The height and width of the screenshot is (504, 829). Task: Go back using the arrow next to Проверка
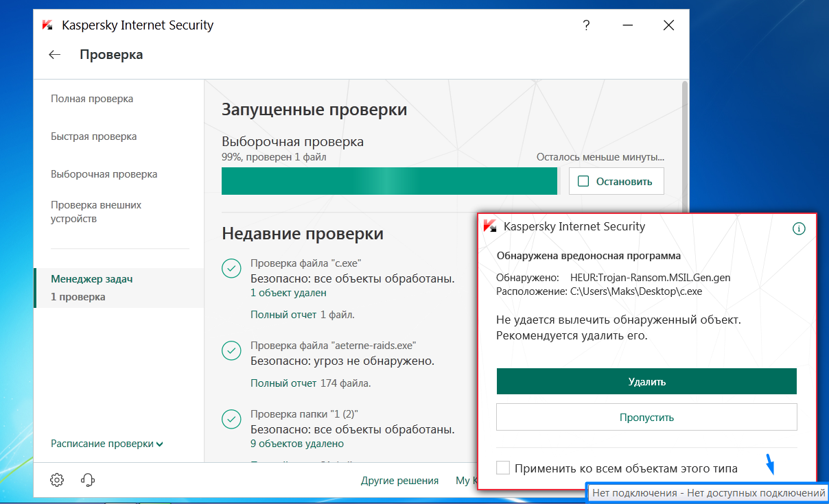click(x=55, y=55)
